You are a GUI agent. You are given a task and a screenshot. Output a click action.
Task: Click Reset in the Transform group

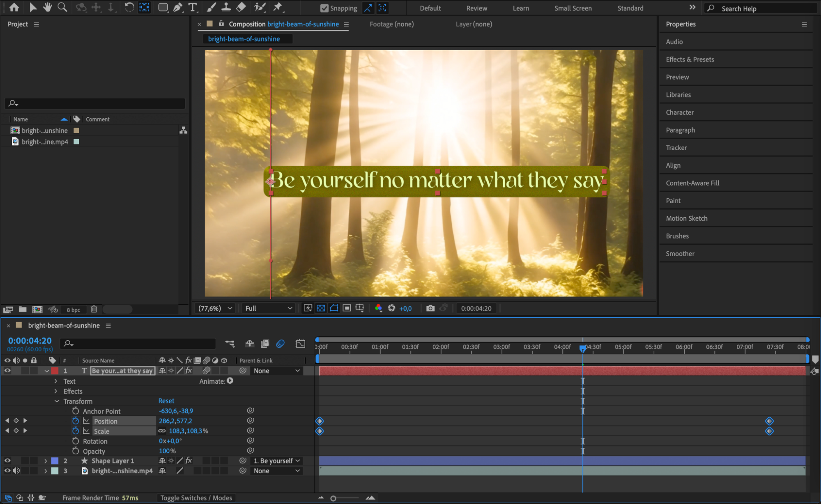click(x=166, y=401)
